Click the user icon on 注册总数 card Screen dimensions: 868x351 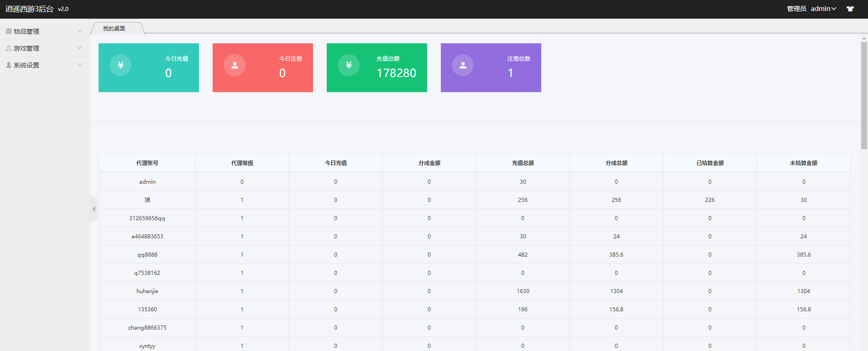click(x=463, y=65)
